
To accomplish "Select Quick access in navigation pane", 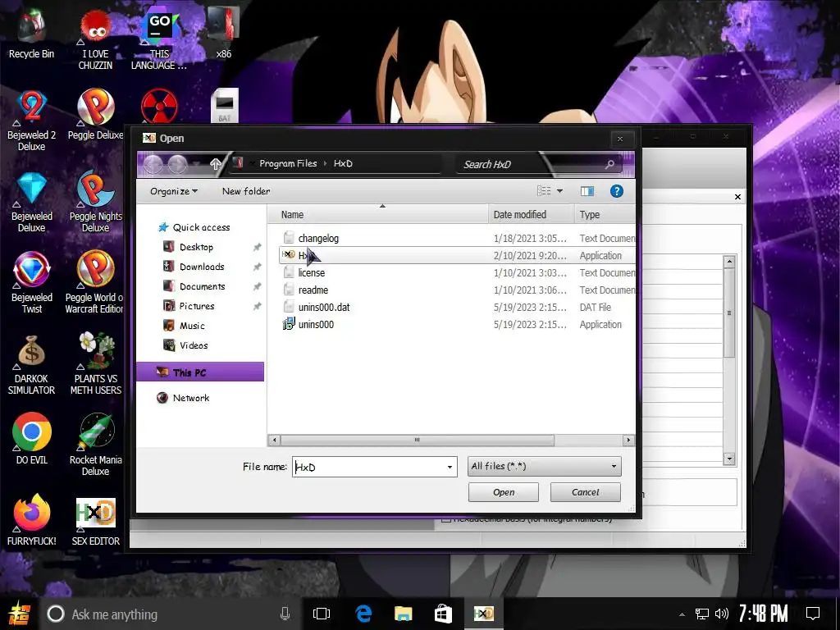I will 201,227.
